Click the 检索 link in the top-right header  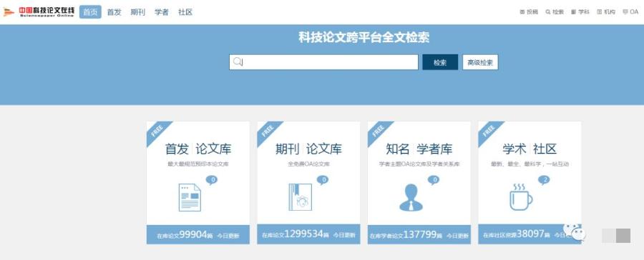click(555, 12)
